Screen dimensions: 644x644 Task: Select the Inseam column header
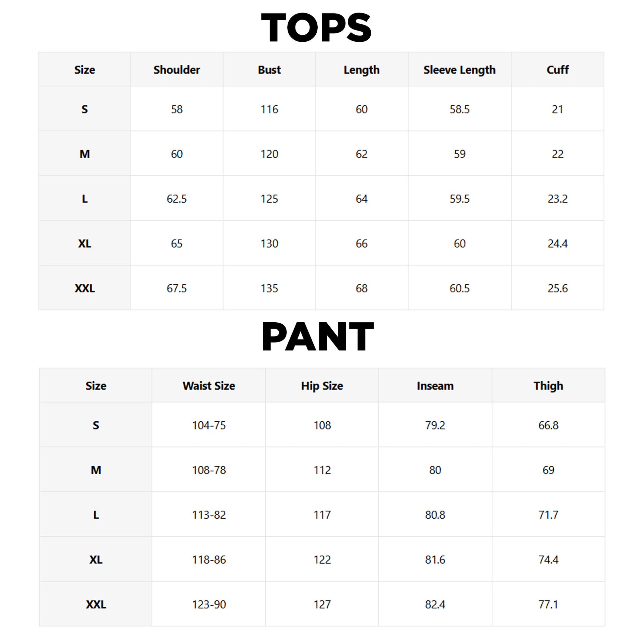435,386
